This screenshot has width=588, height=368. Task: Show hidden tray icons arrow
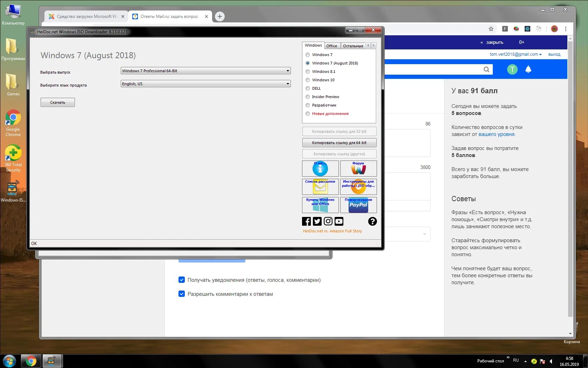tap(525, 361)
